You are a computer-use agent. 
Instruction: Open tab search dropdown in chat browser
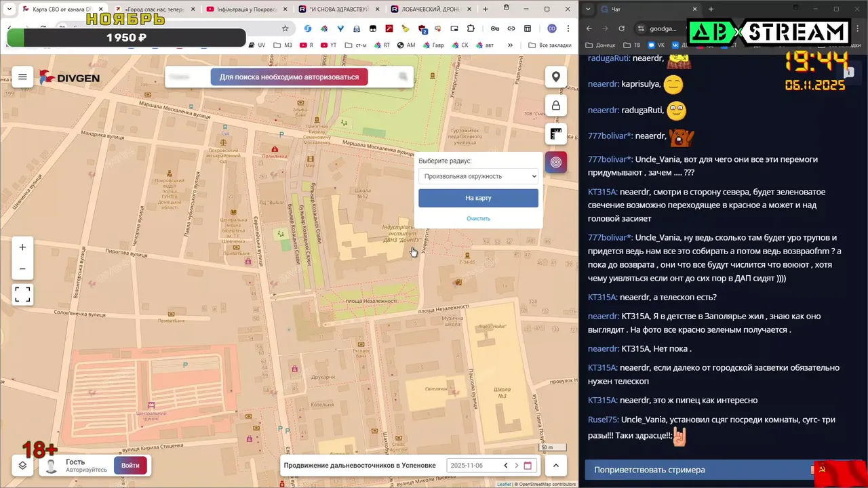[587, 9]
